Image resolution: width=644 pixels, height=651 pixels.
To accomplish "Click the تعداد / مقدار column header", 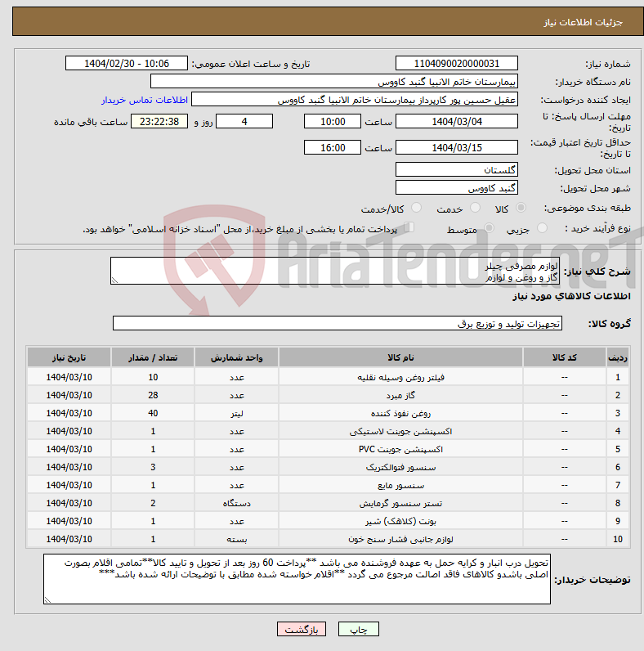I will (153, 357).
